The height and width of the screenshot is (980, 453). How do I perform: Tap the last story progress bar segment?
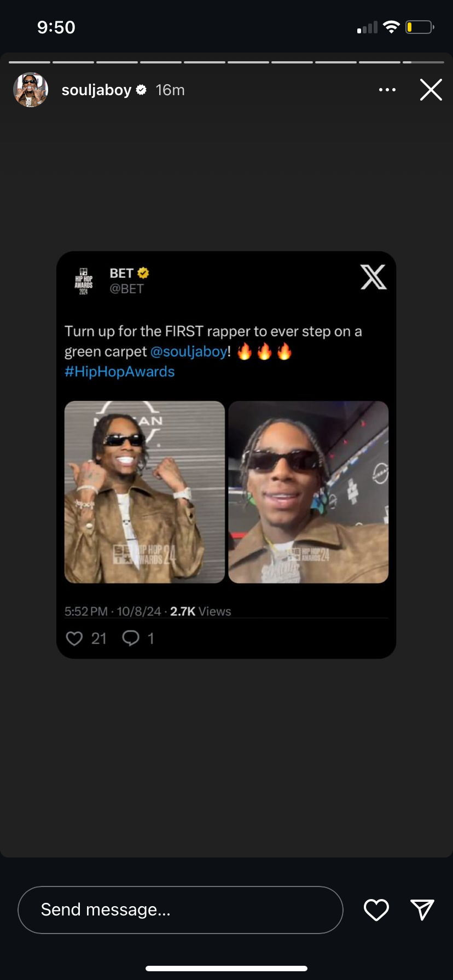click(x=423, y=62)
